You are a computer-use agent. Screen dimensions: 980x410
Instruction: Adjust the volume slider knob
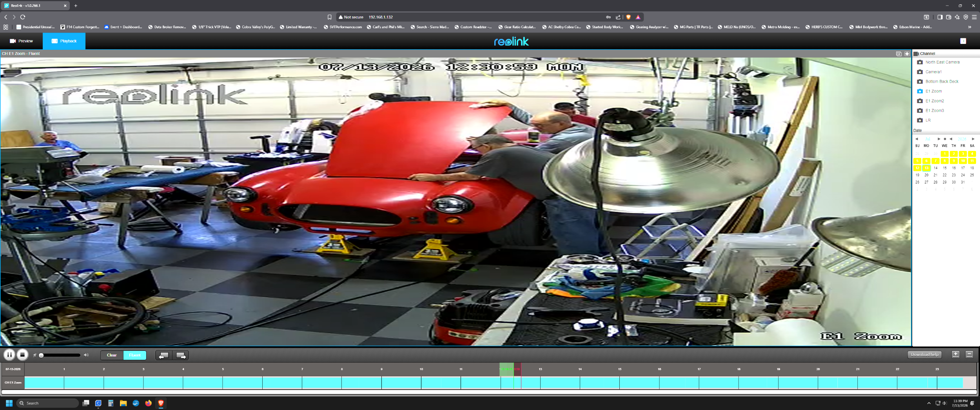(x=41, y=355)
